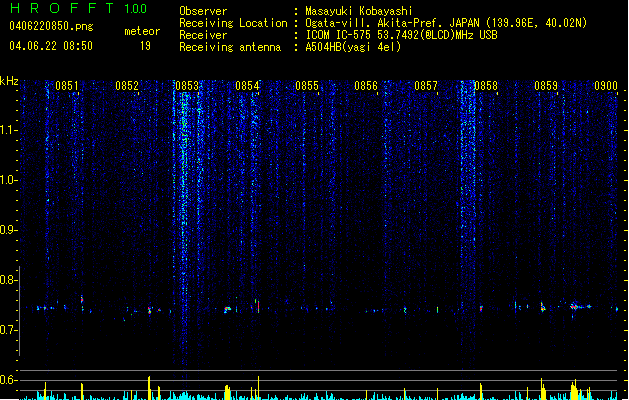Click the Observer label
629x400 pixels.
point(203,11)
